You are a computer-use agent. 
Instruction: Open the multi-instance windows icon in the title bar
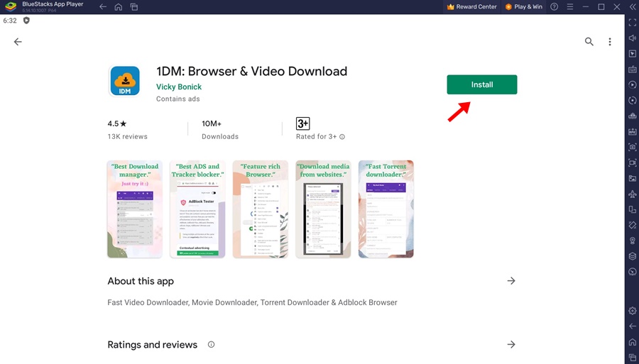click(x=134, y=7)
